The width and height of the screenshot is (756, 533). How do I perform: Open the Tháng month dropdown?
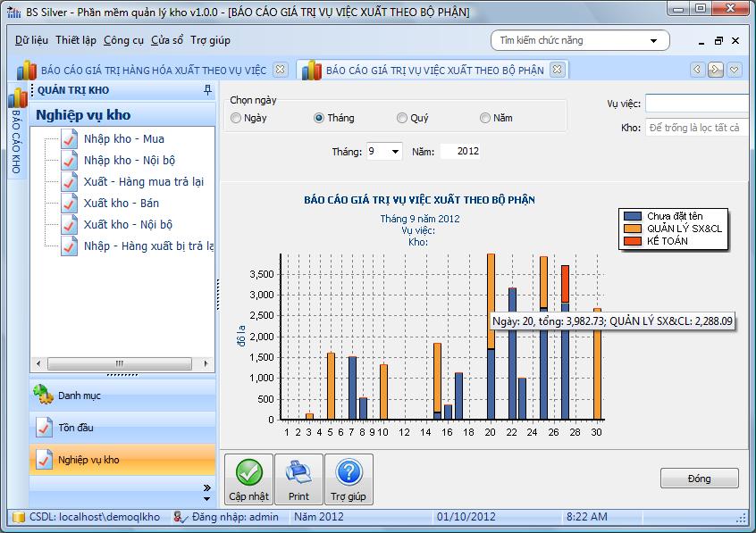[x=395, y=152]
